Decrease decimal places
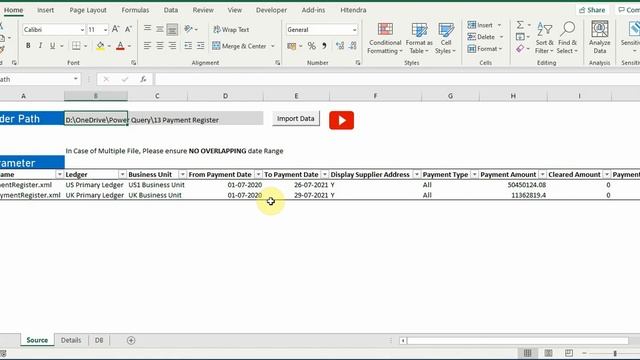 click(x=353, y=46)
